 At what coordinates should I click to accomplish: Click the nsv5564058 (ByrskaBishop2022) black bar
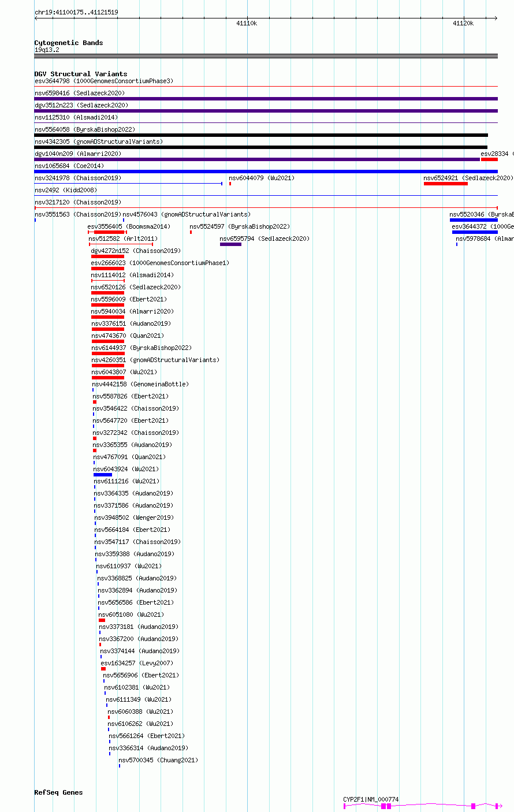point(261,135)
